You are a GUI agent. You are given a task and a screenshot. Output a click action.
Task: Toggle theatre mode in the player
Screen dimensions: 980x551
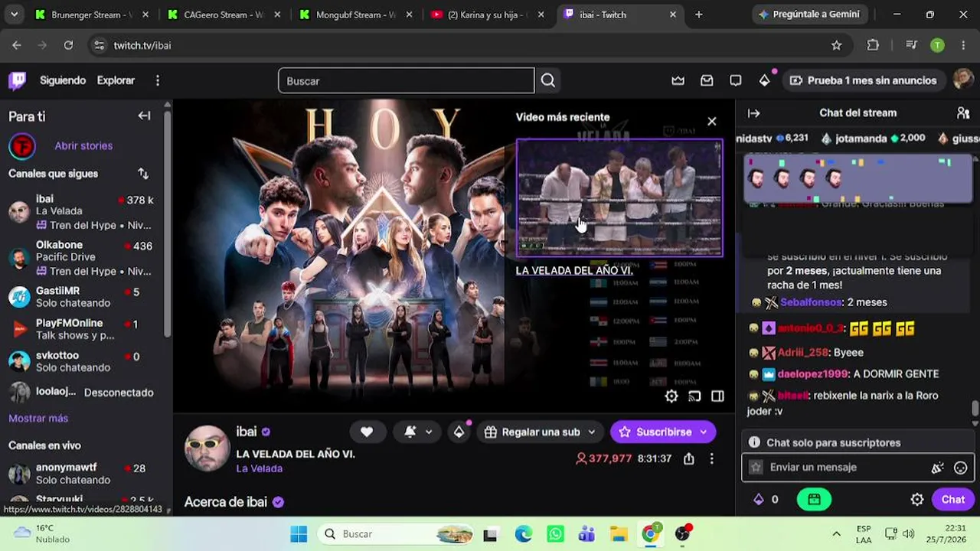(717, 396)
